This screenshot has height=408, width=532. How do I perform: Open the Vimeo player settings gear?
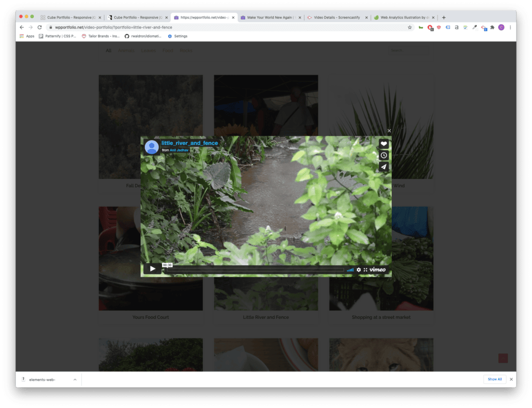(358, 270)
